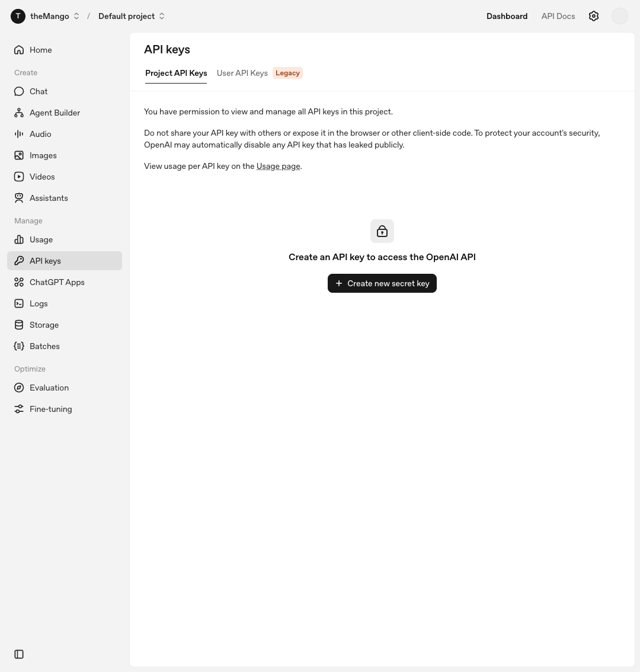This screenshot has height=672, width=640.
Task: Switch to User API Keys tab
Action: tap(242, 73)
